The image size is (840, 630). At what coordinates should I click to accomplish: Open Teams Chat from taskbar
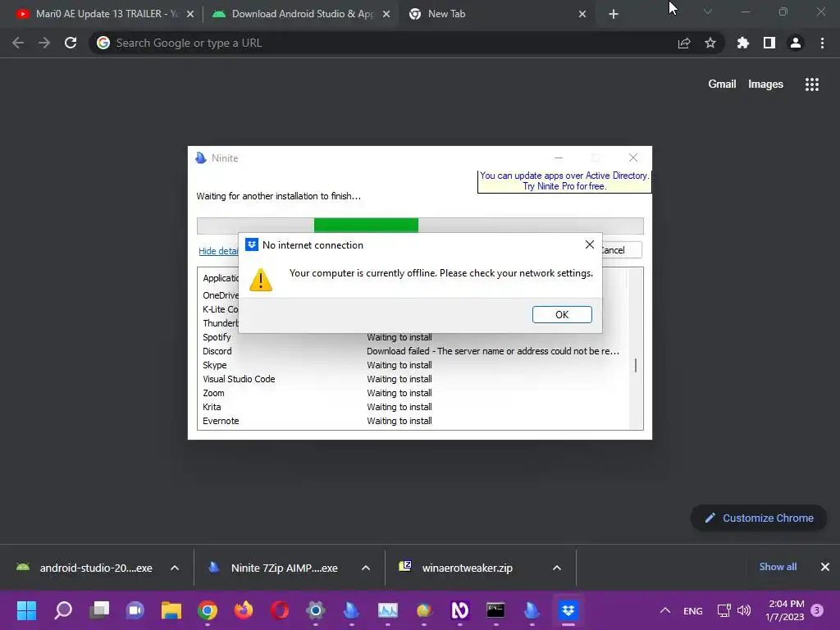(135, 610)
